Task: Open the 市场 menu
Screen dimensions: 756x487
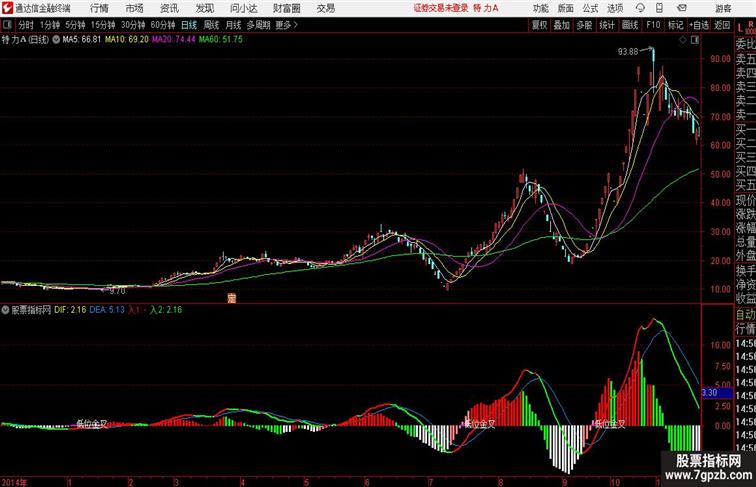Action: tap(135, 8)
